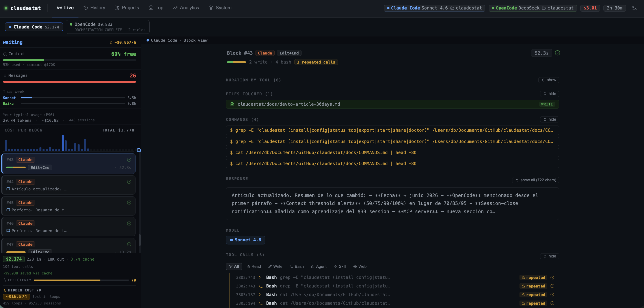This screenshot has width=644, height=308.
Task: Select OpenCode DeepSeek session chip
Action: [x=532, y=8]
